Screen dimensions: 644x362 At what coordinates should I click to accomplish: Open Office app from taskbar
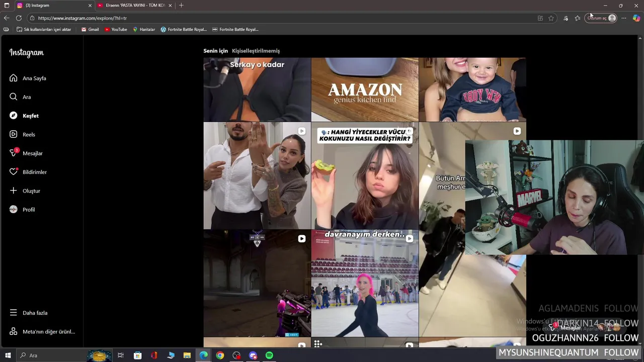point(154,355)
